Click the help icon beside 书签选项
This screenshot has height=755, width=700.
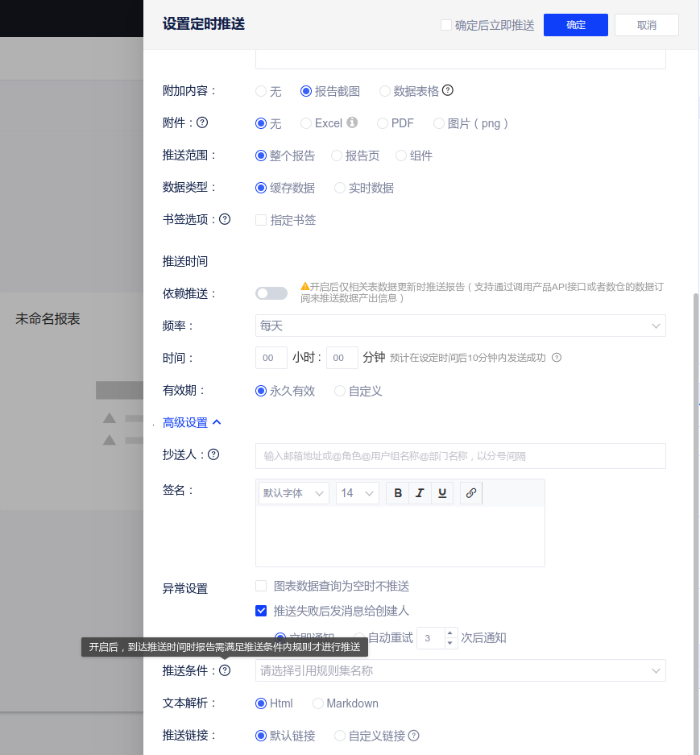[x=225, y=219]
